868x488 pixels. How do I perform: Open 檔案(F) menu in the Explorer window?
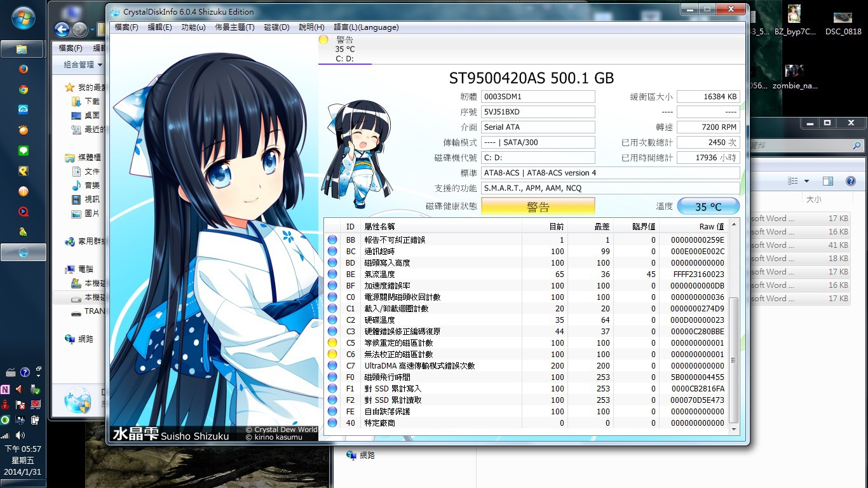coord(71,48)
